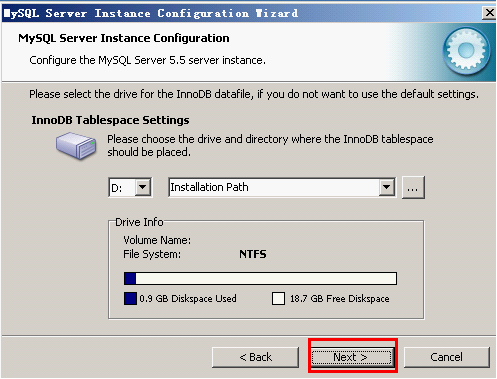Click the 'File System:' label
The width and height of the screenshot is (497, 379).
(x=152, y=254)
